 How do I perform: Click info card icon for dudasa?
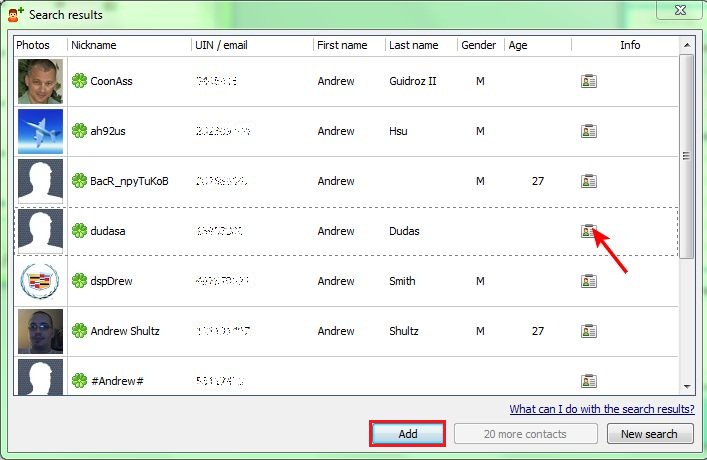coord(589,231)
